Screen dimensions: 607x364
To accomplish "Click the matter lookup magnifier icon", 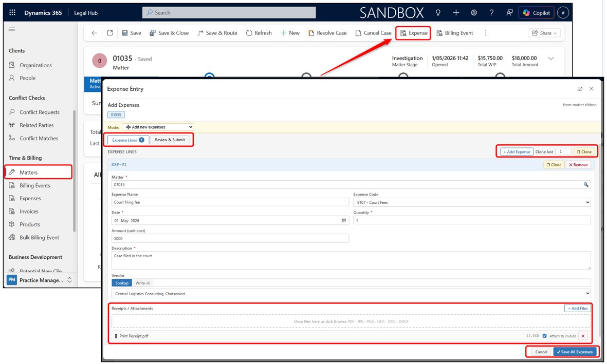I will pyautogui.click(x=586, y=184).
